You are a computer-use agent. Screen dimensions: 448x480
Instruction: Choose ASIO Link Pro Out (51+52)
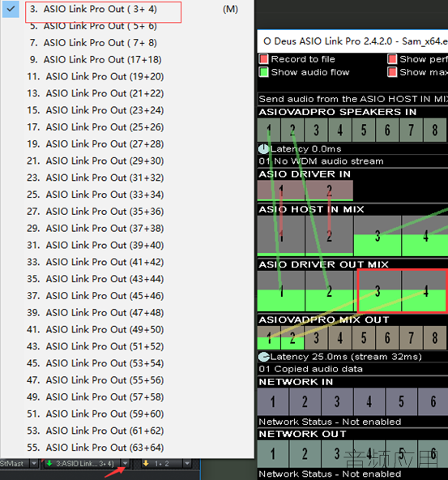point(127,346)
